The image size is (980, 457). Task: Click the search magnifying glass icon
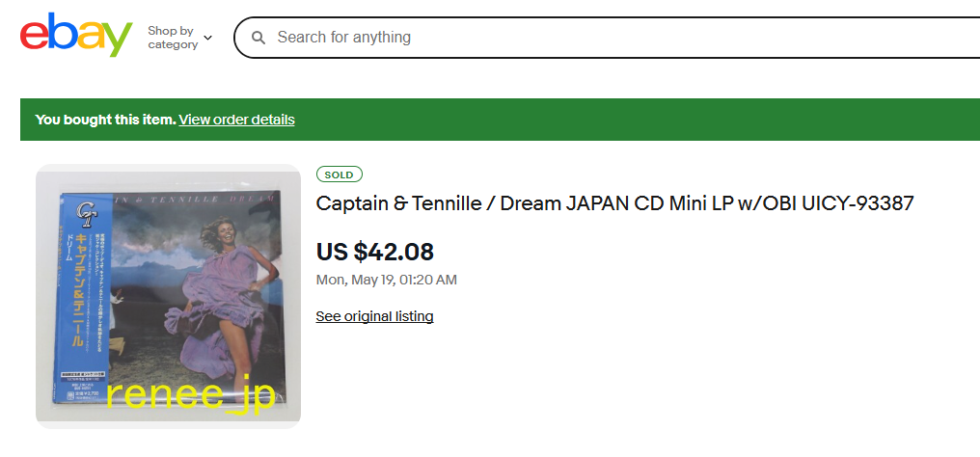point(259,38)
